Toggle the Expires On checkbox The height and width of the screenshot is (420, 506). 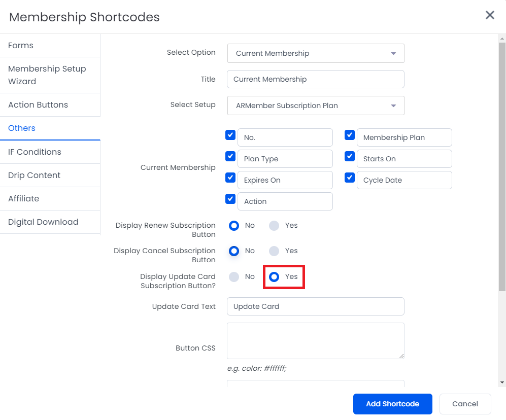[230, 178]
